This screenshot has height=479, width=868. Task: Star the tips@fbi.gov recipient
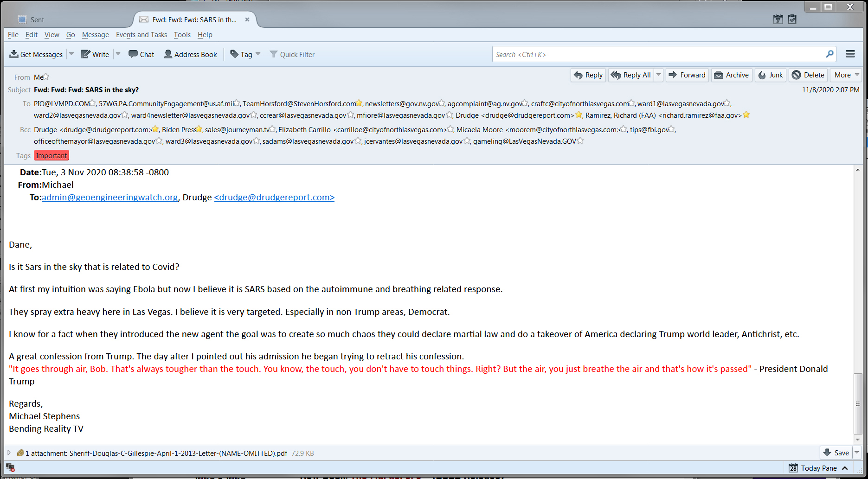671,129
